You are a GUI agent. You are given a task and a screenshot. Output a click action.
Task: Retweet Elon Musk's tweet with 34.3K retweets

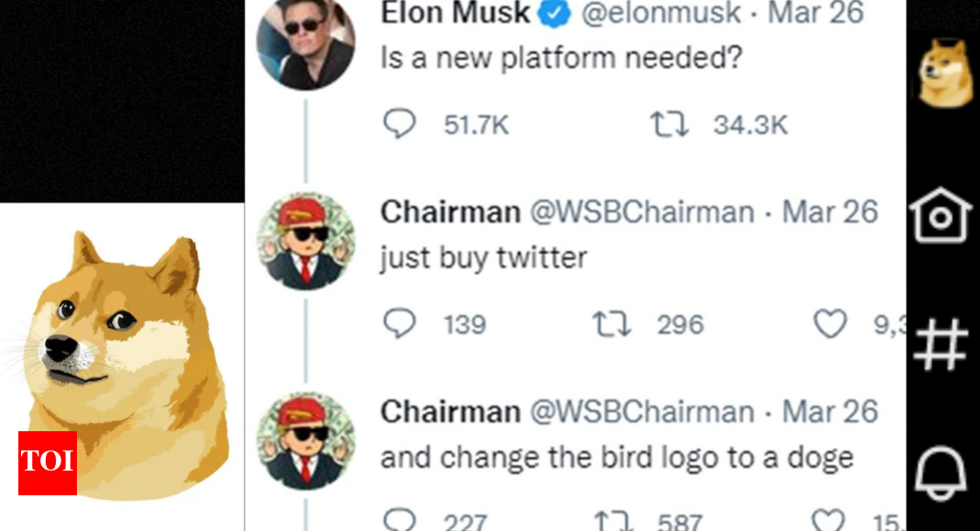tap(669, 124)
